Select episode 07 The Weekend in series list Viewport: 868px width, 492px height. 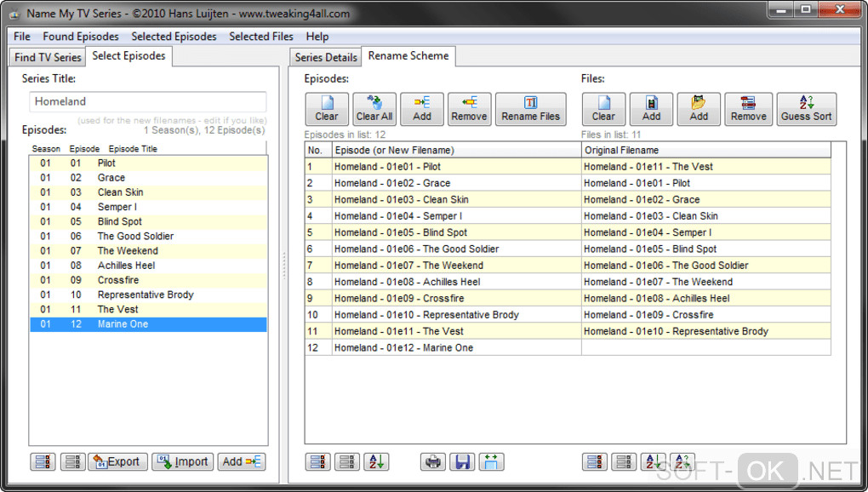pos(148,251)
